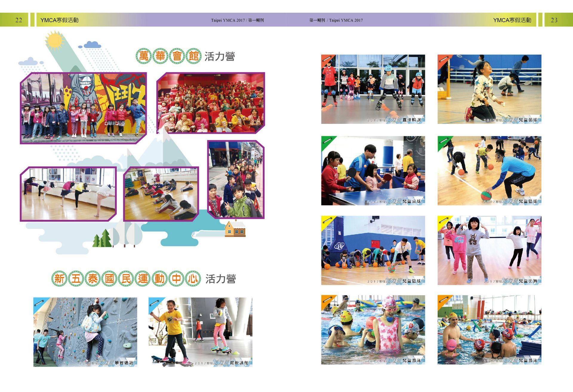Image resolution: width=573 pixels, height=392 pixels.
Task: Open the snakeboard lesson photo
Action: pos(200,331)
